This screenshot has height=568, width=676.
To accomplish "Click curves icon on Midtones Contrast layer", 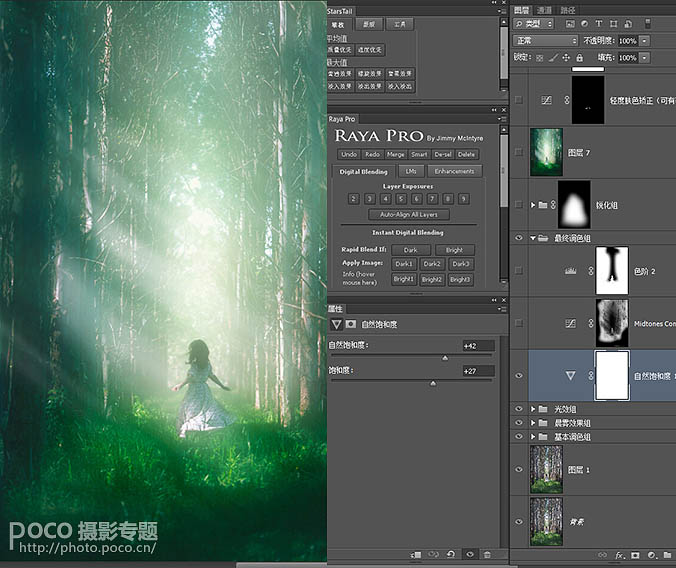I will (570, 323).
